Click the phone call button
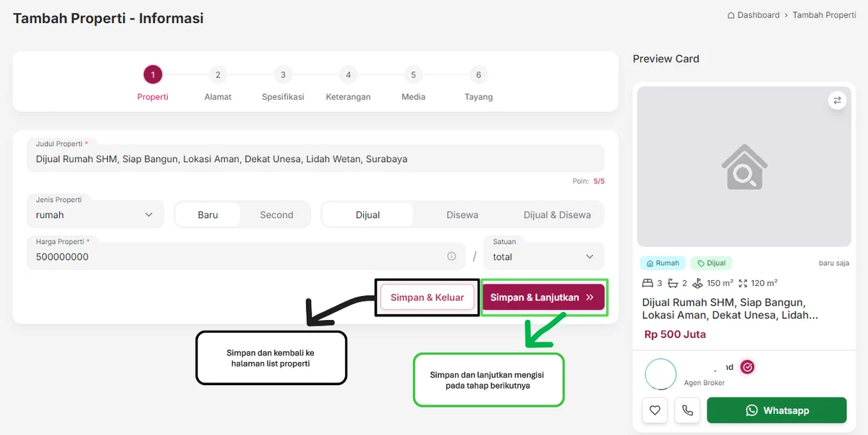The image size is (868, 435). click(x=687, y=410)
